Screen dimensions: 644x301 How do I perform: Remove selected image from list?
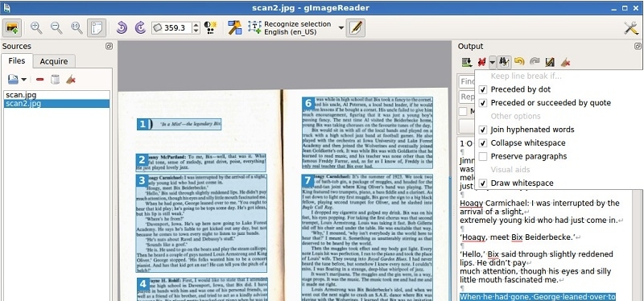tap(39, 80)
